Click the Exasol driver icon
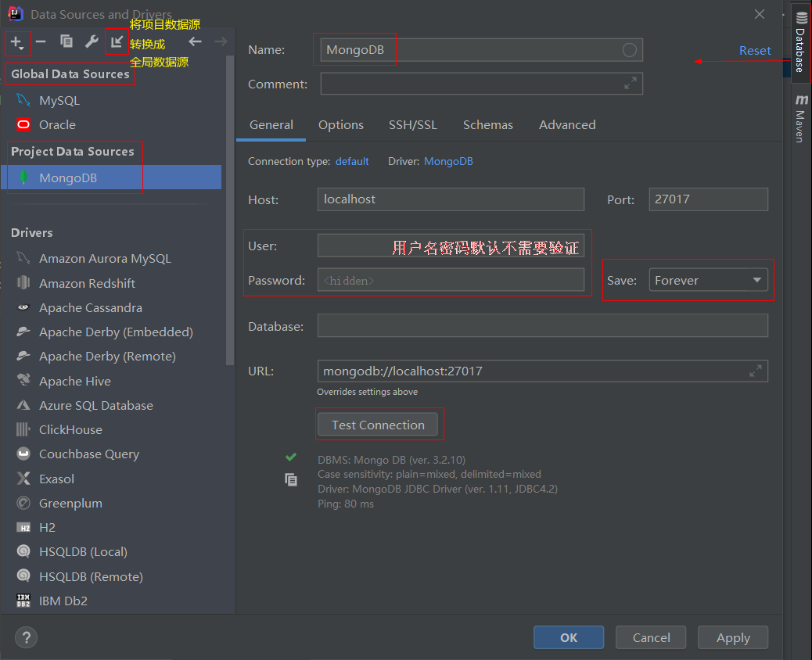Screen dimensions: 812x660 [23, 479]
